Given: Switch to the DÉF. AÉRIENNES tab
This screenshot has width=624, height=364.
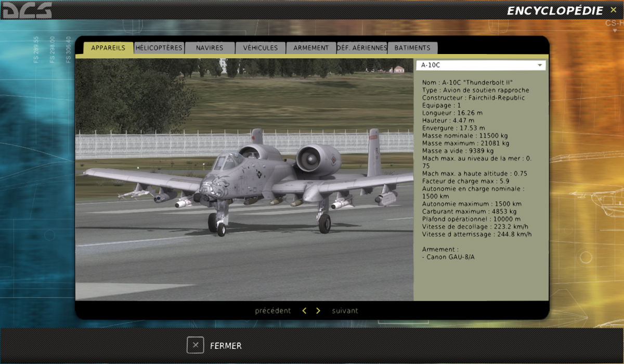Looking at the screenshot, I should tap(362, 48).
